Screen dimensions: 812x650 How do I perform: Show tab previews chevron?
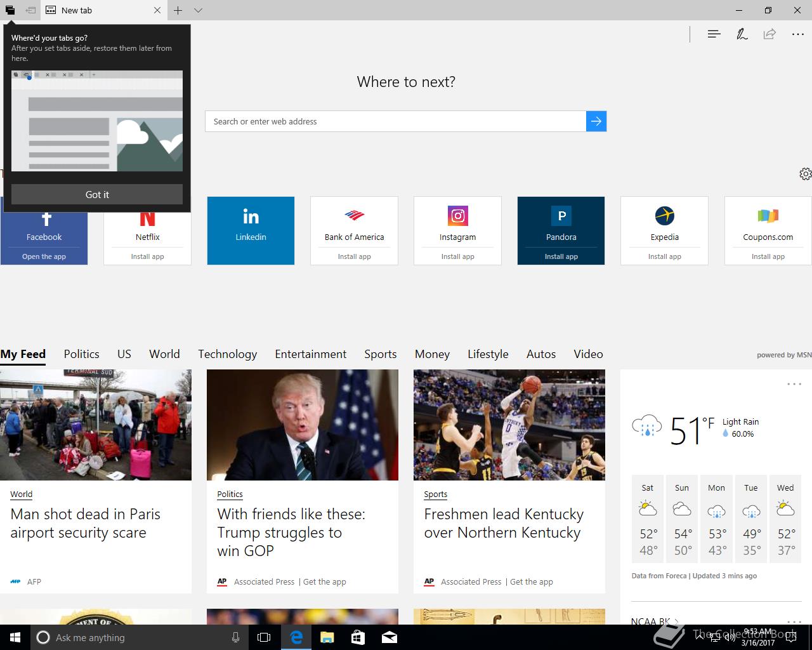[198, 10]
